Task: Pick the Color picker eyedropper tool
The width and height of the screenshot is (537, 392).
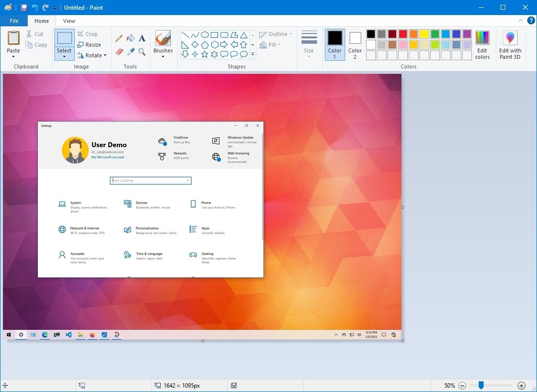Action: click(130, 52)
